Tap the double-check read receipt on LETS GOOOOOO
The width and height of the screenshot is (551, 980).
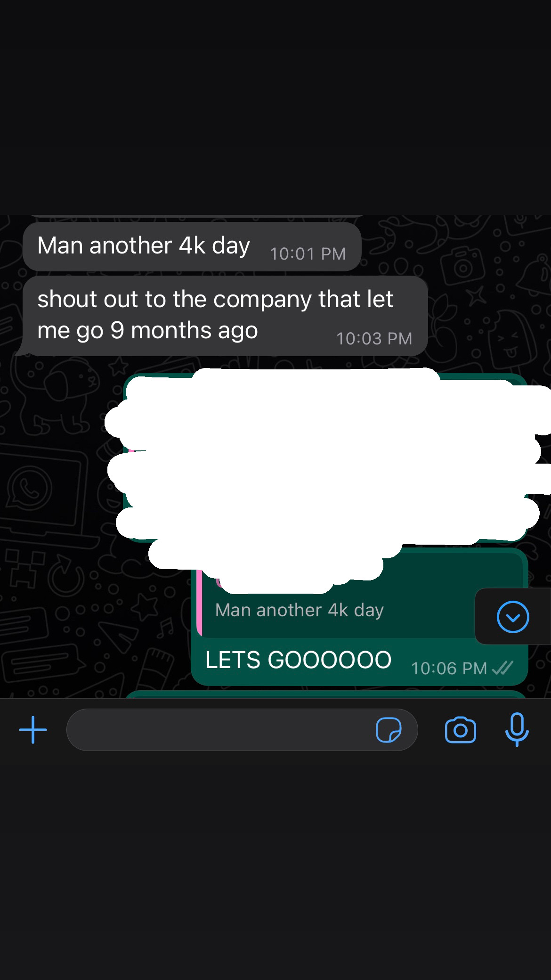502,668
